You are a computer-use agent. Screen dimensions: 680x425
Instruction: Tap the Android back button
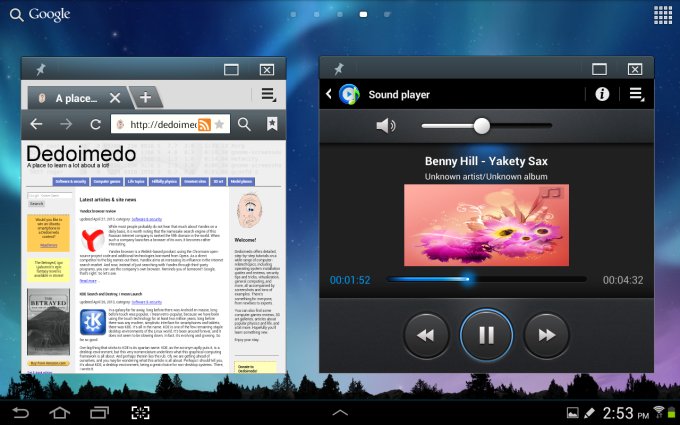click(x=20, y=412)
